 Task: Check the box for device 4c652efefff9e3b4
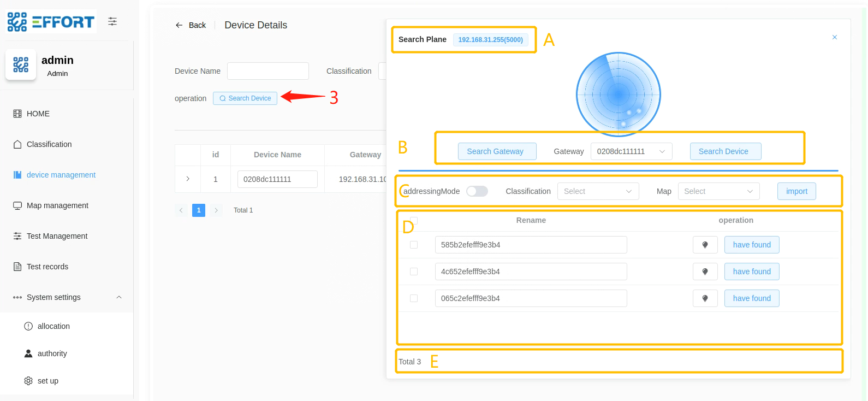pyautogui.click(x=414, y=272)
